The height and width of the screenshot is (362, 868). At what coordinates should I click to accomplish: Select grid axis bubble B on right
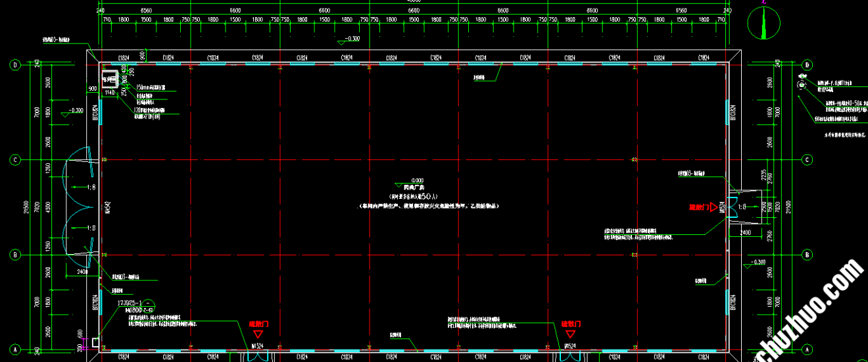pyautogui.click(x=808, y=255)
